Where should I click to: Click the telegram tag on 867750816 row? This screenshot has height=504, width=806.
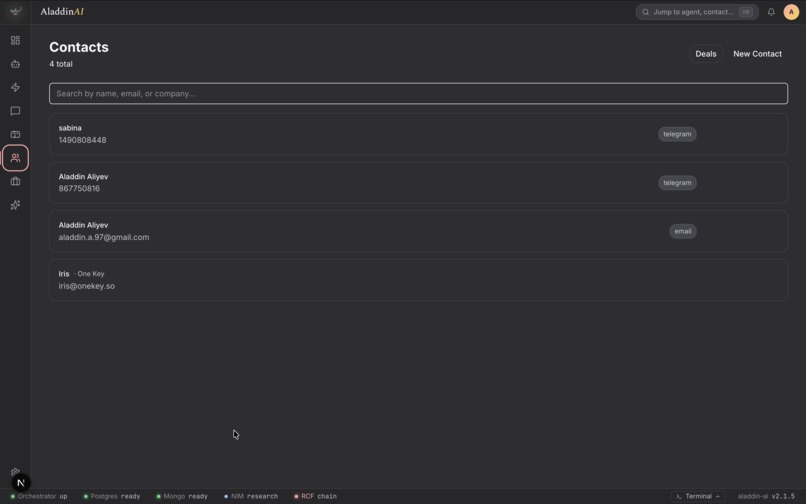coord(677,183)
